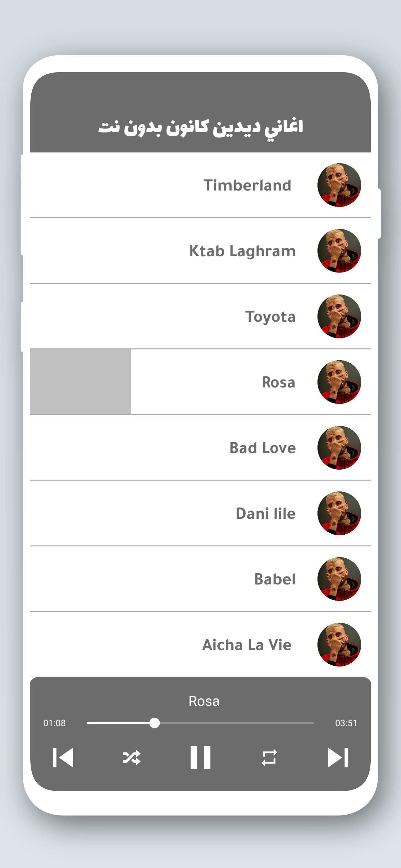Click the playback progress slider knob
The image size is (401, 868).
pos(154,723)
